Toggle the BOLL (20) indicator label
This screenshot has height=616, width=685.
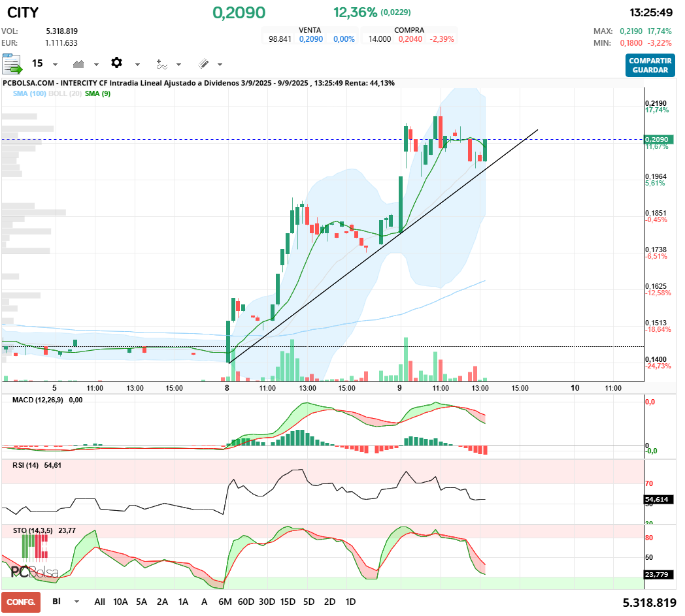point(65,93)
